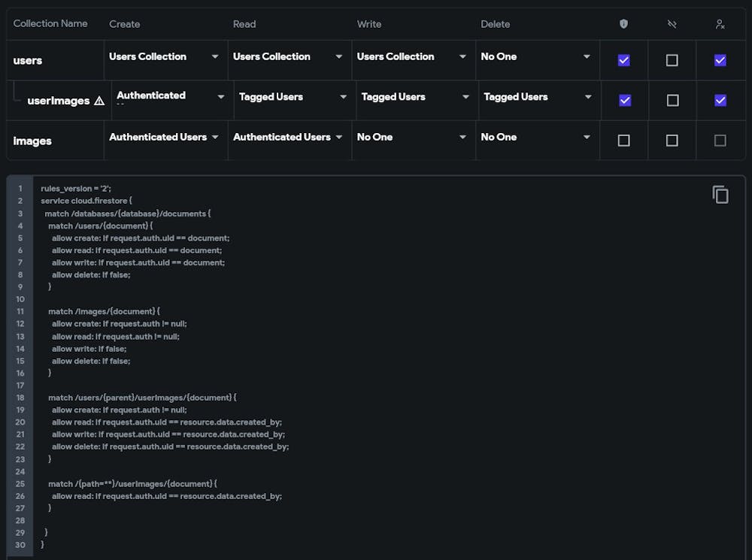Toggle the last checkbox in the userImages row
Viewport: 752px width, 560px height.
coord(720,100)
